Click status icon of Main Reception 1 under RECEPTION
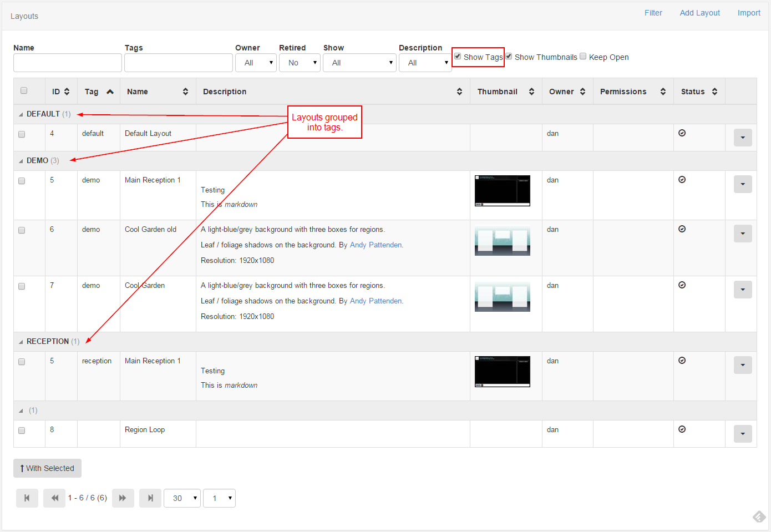Viewport: 771px width, 532px height. (682, 361)
